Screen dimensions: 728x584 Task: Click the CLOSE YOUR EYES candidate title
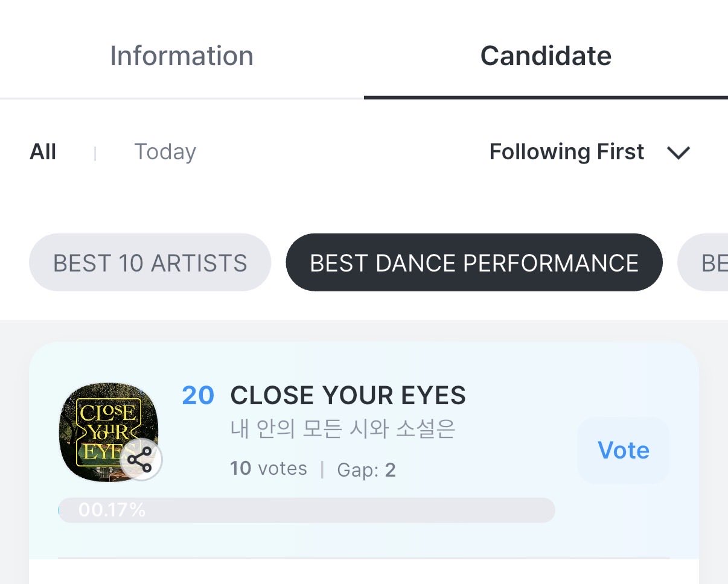coord(348,396)
